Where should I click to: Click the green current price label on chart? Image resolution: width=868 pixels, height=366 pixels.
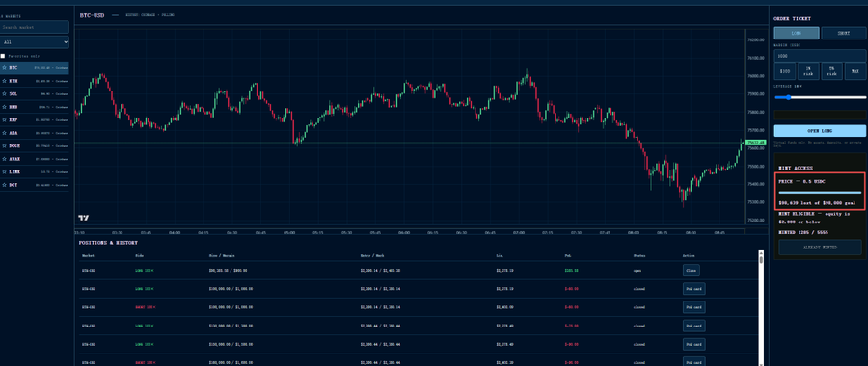click(x=756, y=143)
